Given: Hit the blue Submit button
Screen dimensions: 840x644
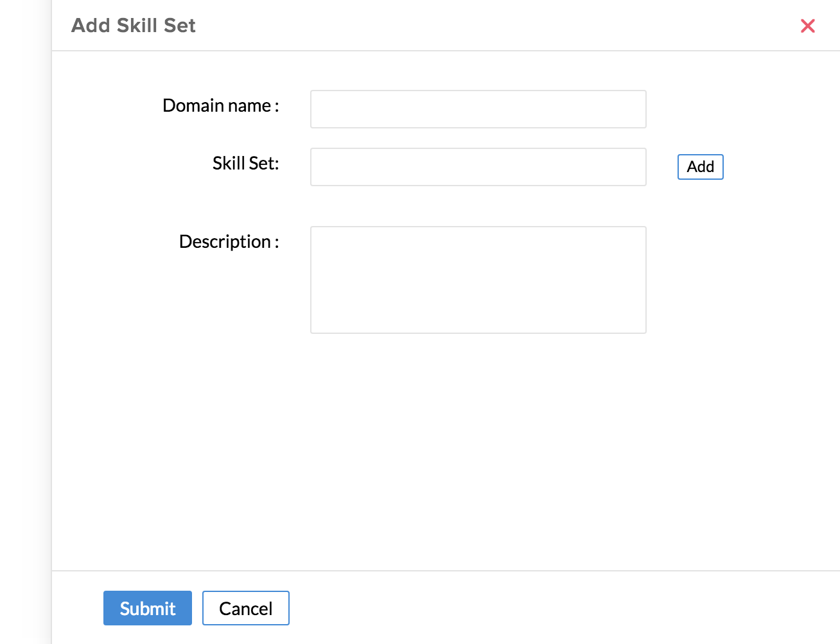Looking at the screenshot, I should 147,608.
